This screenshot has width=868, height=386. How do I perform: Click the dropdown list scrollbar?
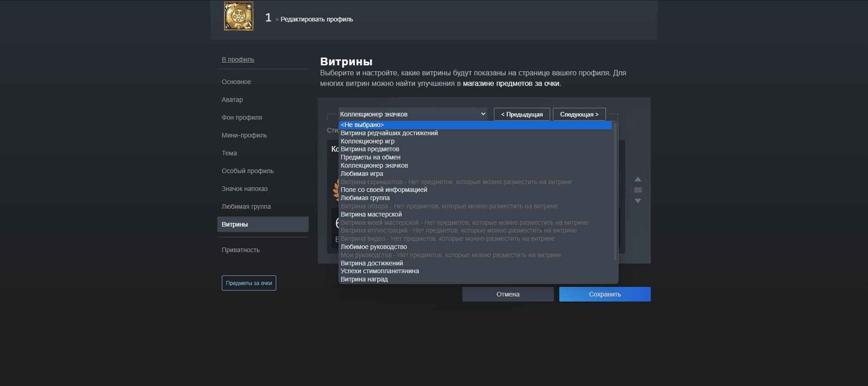615,191
